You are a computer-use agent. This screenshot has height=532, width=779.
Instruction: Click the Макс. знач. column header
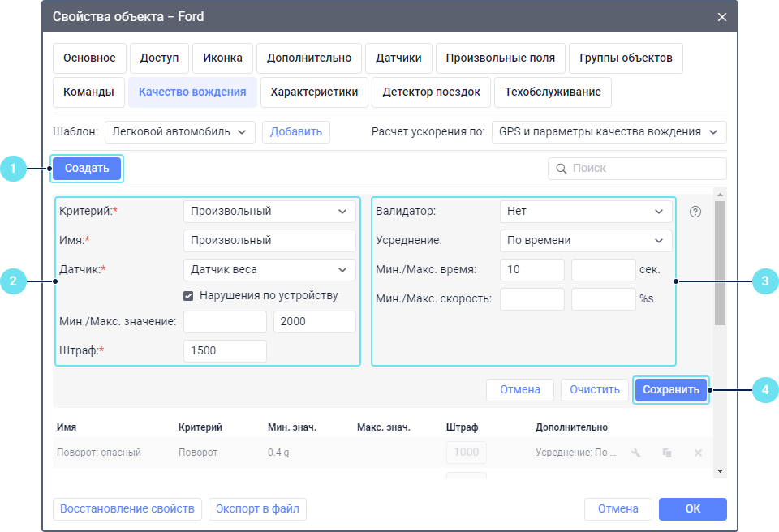pos(384,427)
